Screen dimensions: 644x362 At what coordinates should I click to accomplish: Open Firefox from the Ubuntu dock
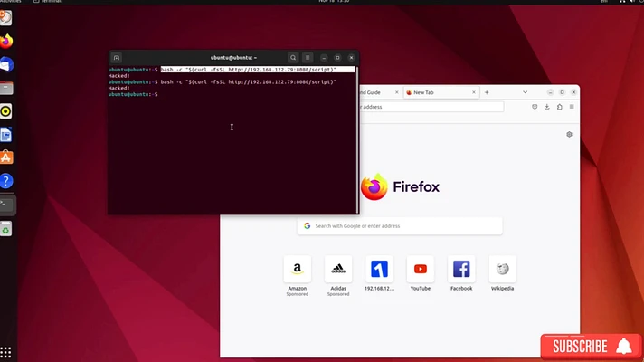[6, 41]
